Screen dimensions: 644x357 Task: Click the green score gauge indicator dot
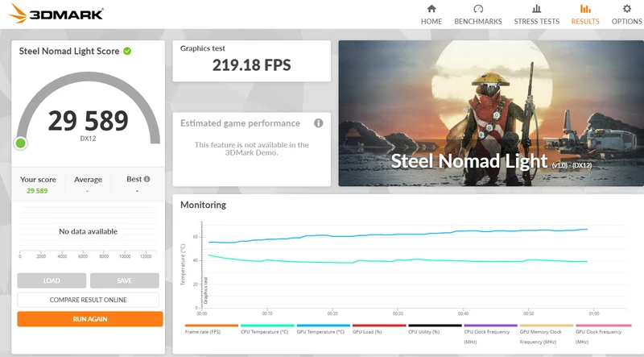21,143
